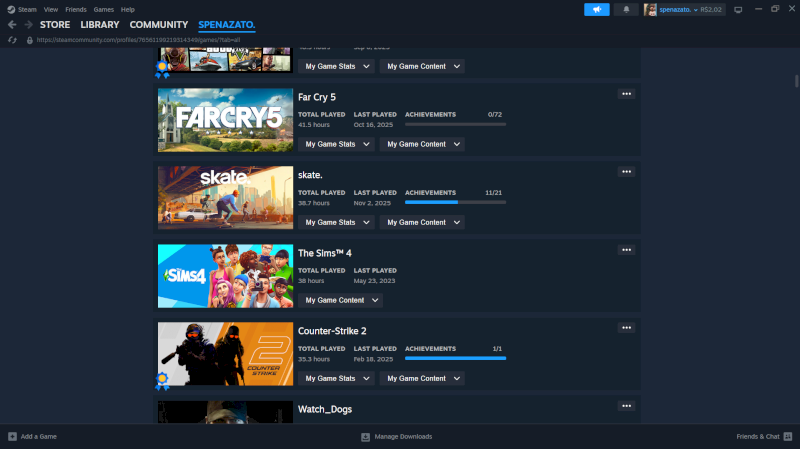Click Add a Game label
This screenshot has height=449, width=800.
pos(39,436)
